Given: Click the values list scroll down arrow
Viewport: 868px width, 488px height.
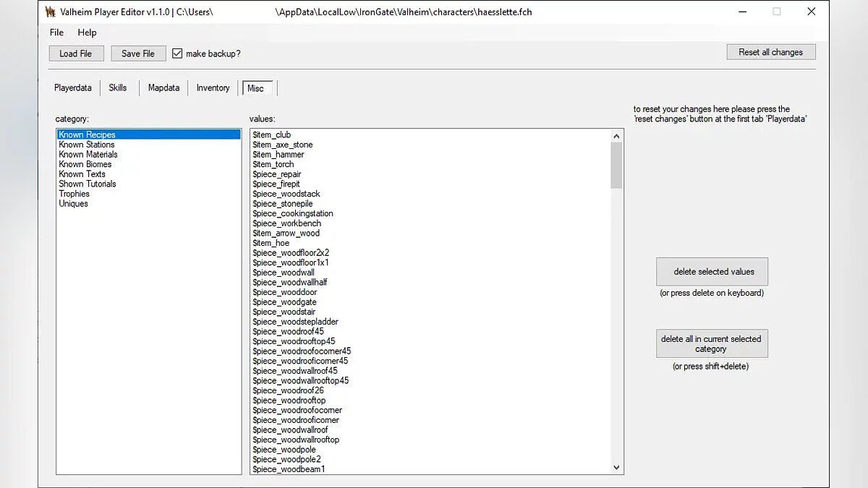Looking at the screenshot, I should [617, 468].
